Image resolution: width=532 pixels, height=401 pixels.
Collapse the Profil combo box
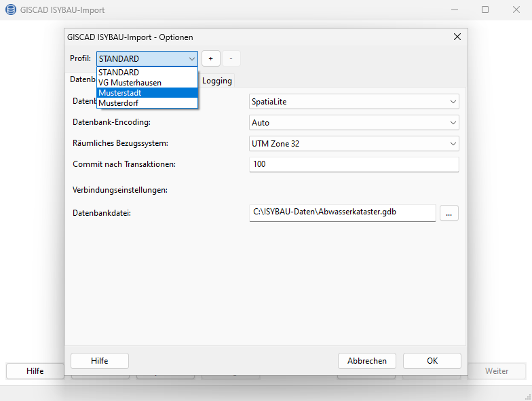click(x=192, y=58)
